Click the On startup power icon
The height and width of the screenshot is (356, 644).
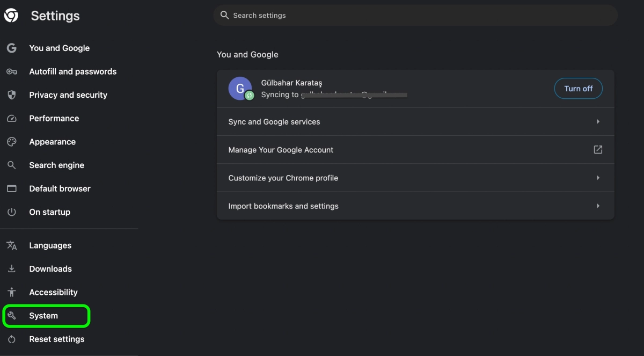[x=11, y=212]
